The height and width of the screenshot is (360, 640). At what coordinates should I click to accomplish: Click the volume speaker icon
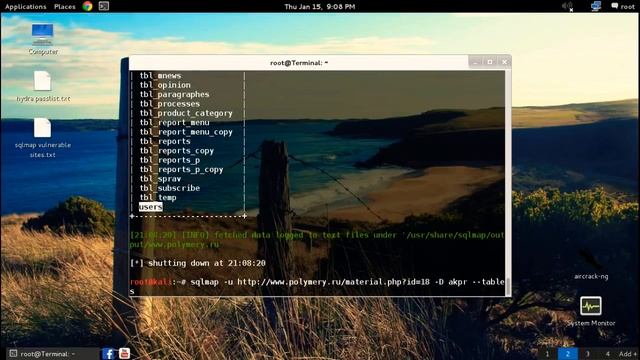click(567, 6)
